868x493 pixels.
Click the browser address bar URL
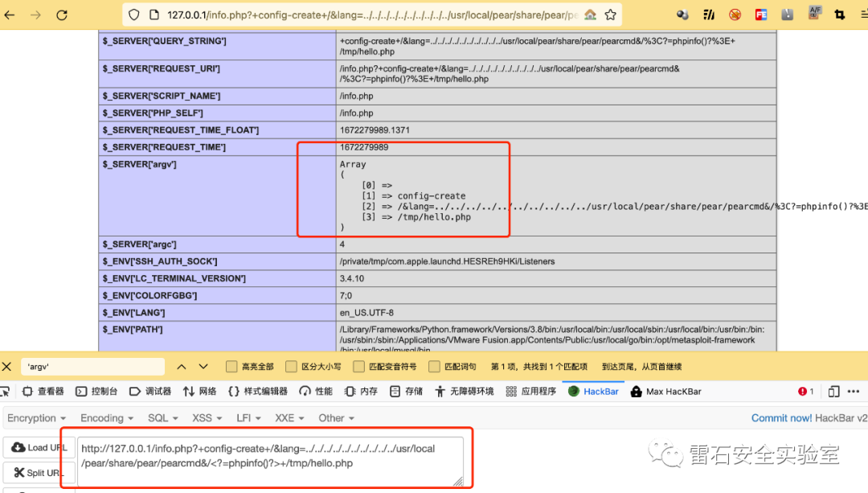[373, 15]
